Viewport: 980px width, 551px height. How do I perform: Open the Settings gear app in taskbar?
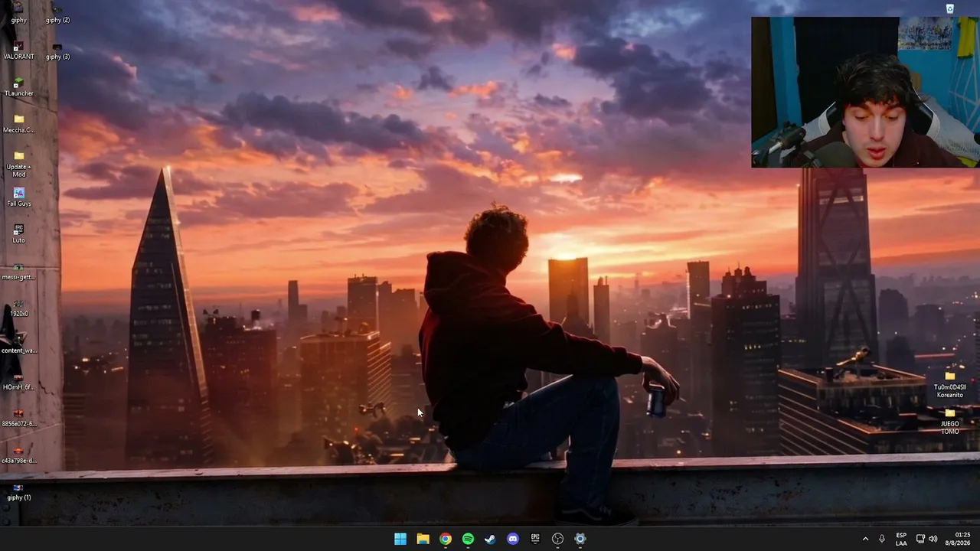click(580, 539)
